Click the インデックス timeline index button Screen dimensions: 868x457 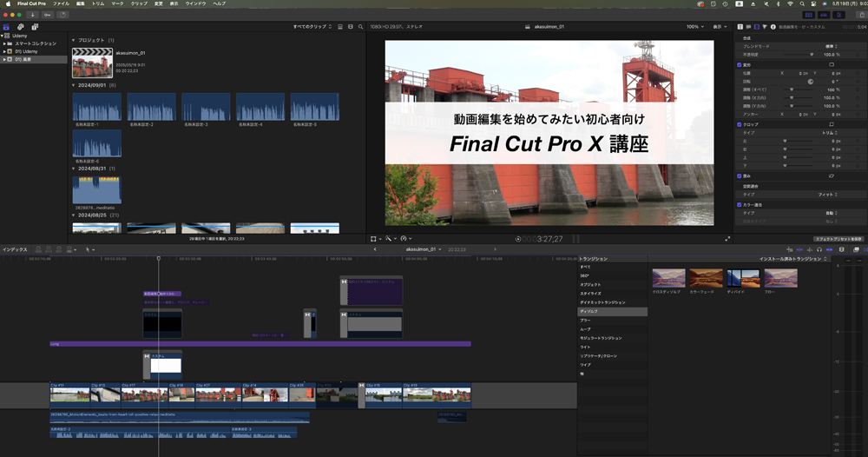pyautogui.click(x=15, y=250)
